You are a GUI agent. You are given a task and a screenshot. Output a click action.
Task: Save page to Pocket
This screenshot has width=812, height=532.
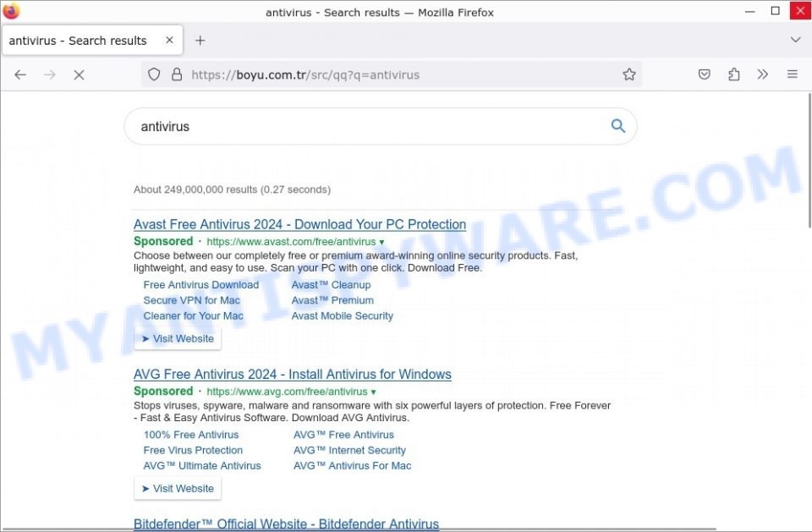[x=704, y=74]
